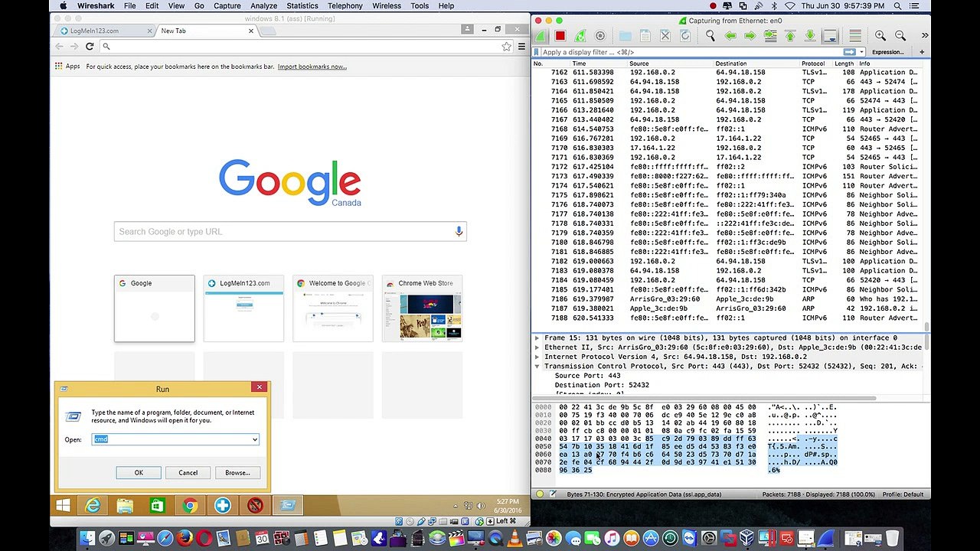
Task: Jump to the last packet
Action: click(x=810, y=36)
